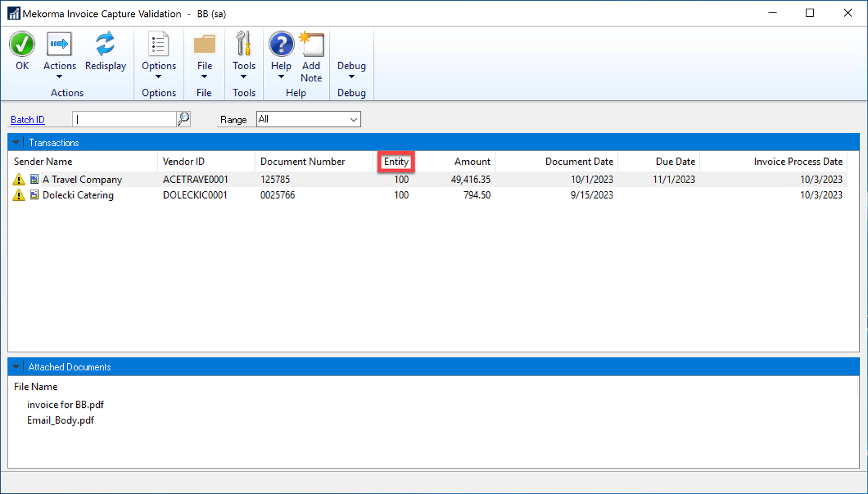Click the dropdown arrow under Actions
The width and height of the screenshot is (868, 494).
pos(59,77)
